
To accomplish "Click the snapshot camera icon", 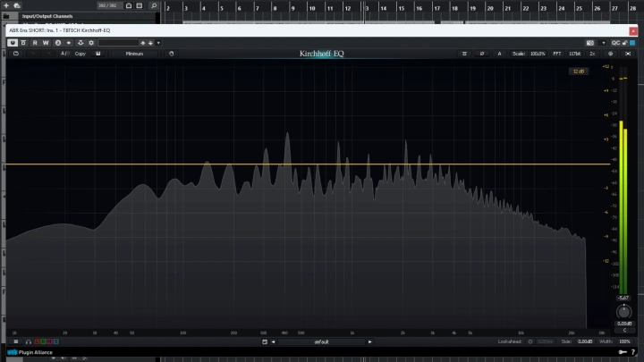I will pyautogui.click(x=589, y=42).
